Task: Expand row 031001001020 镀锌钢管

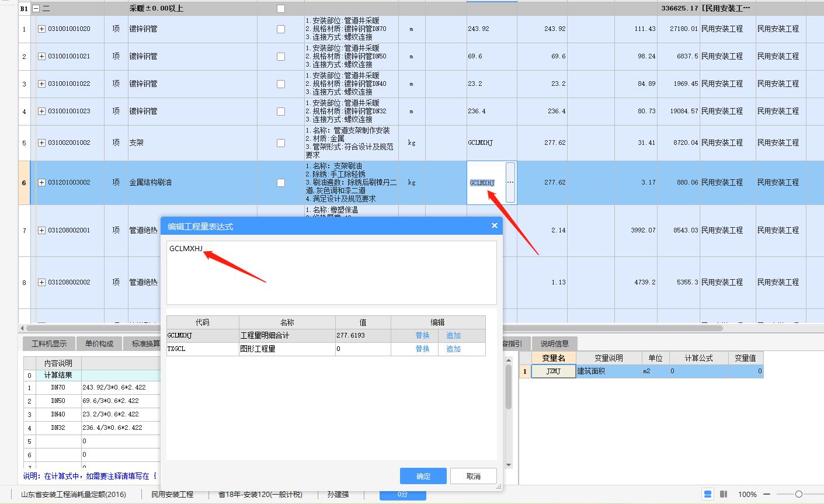Action: coord(41,29)
